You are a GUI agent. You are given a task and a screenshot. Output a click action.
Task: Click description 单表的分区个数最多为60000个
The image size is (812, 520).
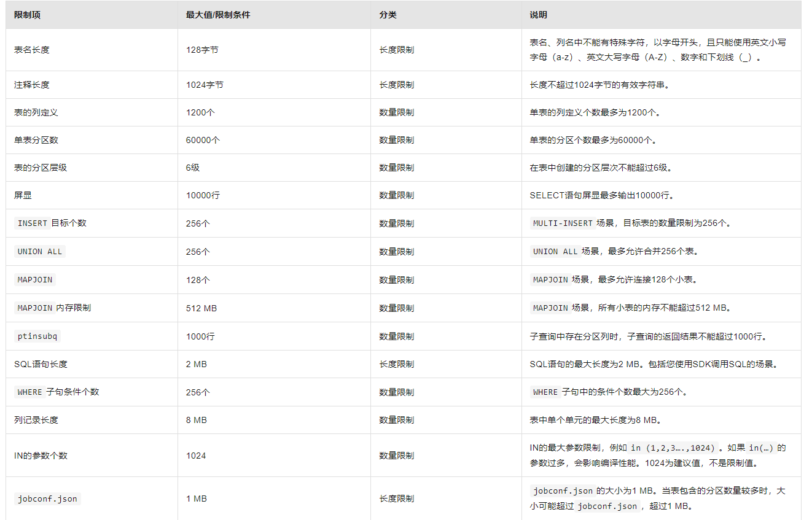tap(593, 140)
